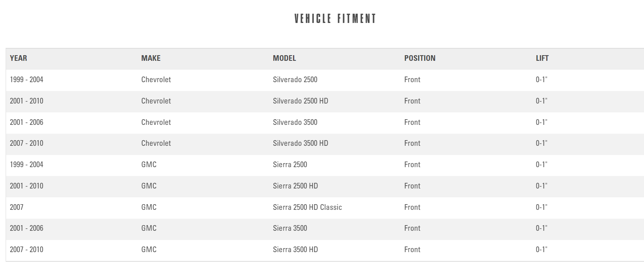Viewport: 644px width, 265px height.
Task: Select the Sierra 3500 HD cell
Action: [295, 250]
